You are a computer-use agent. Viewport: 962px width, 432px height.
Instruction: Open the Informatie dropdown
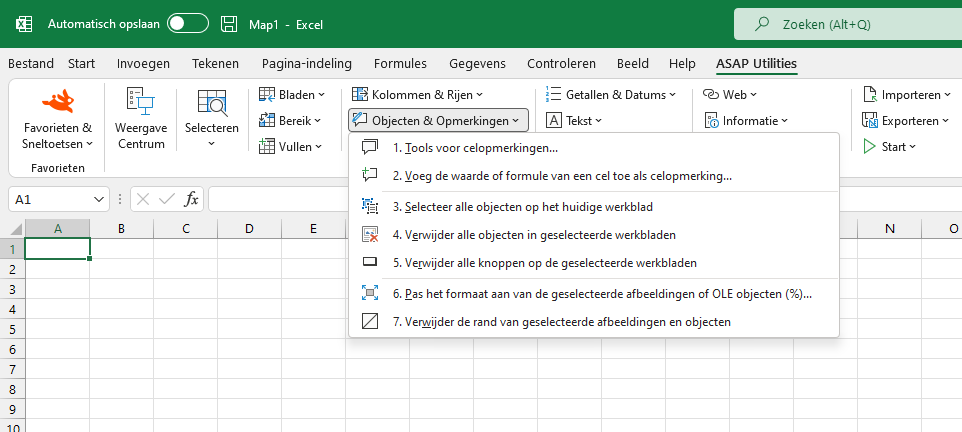pyautogui.click(x=746, y=121)
